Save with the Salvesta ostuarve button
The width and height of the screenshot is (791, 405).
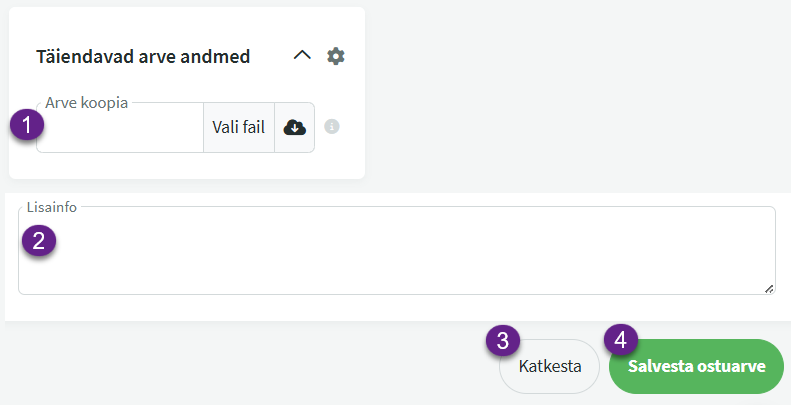697,366
